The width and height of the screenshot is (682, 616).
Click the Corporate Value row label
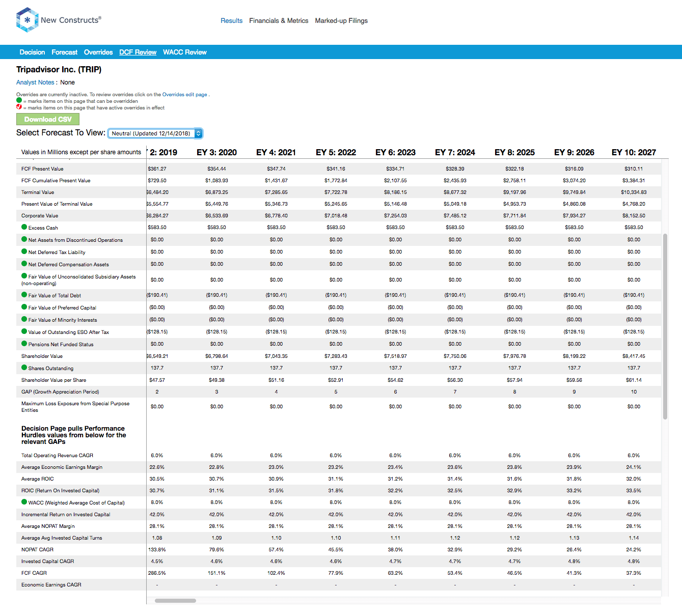click(x=40, y=216)
